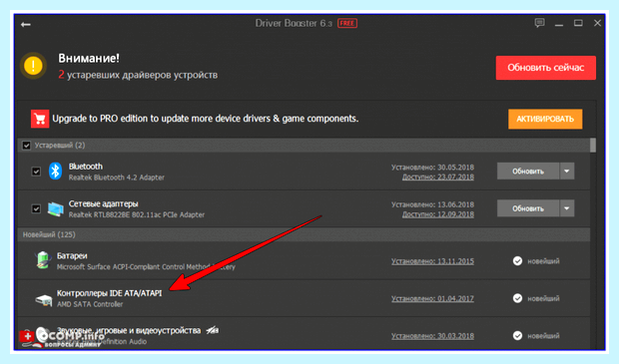Open the Установлено: 13.11.2015 link
The width and height of the screenshot is (619, 364).
(432, 261)
